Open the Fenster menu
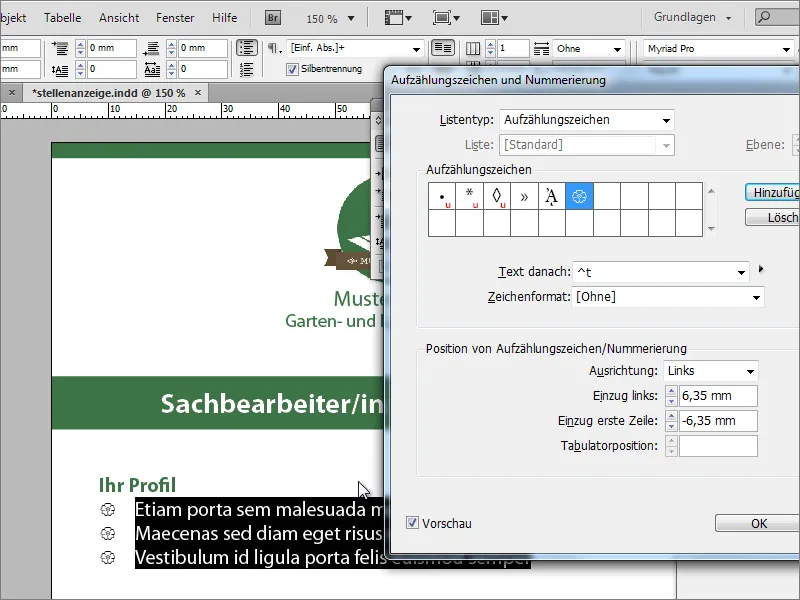Viewport: 800px width, 600px height. coord(174,17)
